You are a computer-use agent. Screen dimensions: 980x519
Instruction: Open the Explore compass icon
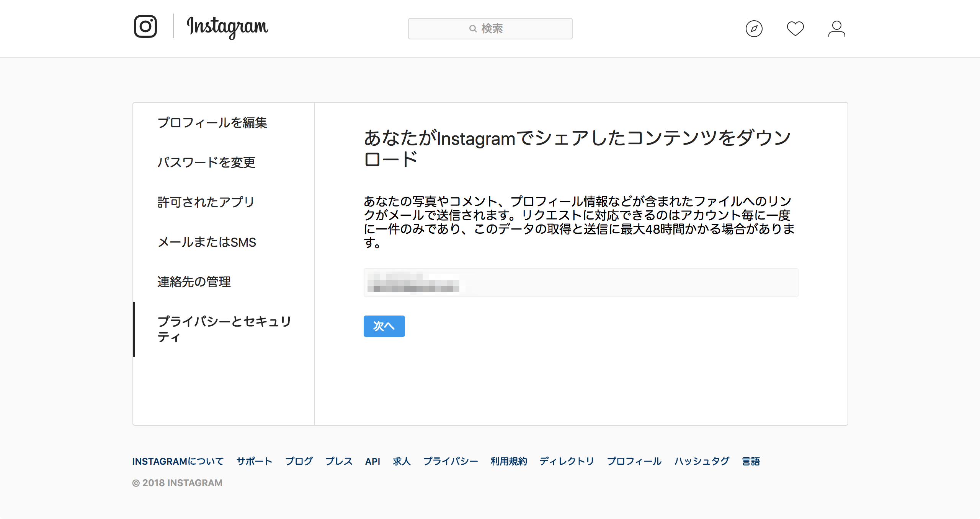tap(754, 29)
